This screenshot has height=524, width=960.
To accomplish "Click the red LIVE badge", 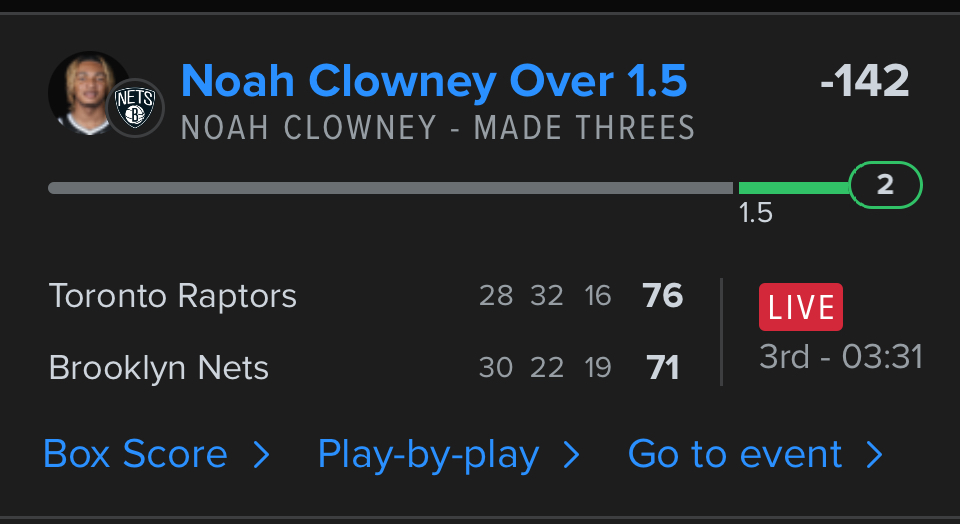I will coord(800,307).
